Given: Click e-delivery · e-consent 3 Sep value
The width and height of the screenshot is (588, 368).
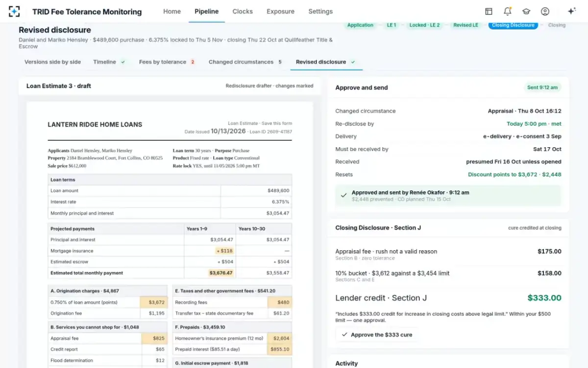Looking at the screenshot, I should [522, 136].
